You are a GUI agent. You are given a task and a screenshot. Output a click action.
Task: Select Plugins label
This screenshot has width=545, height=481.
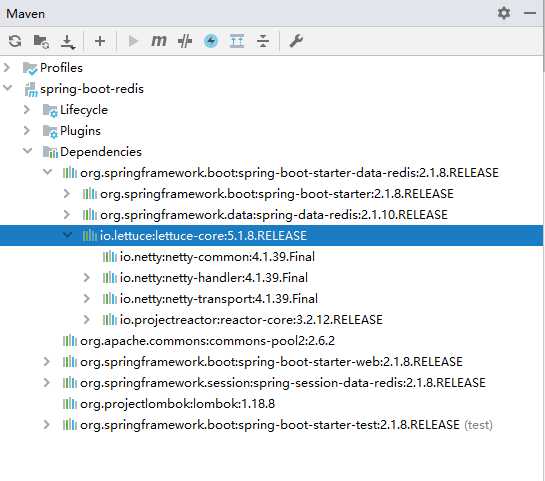pos(80,131)
